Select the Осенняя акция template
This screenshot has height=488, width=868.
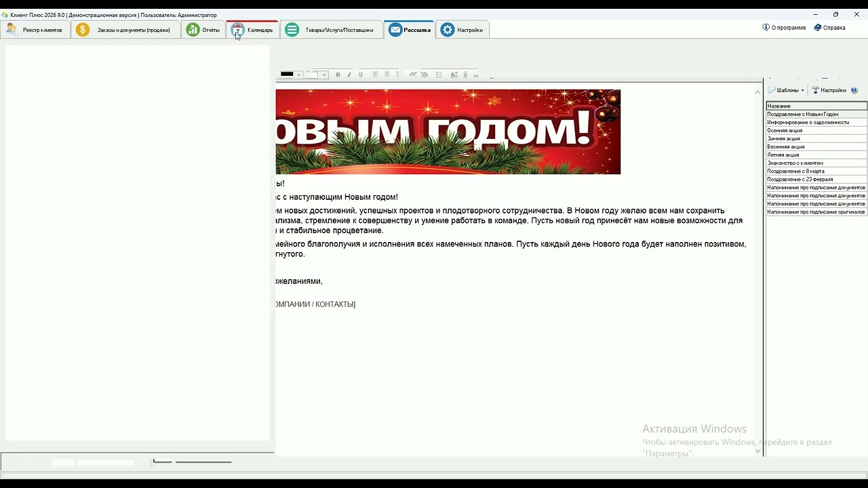pos(816,130)
